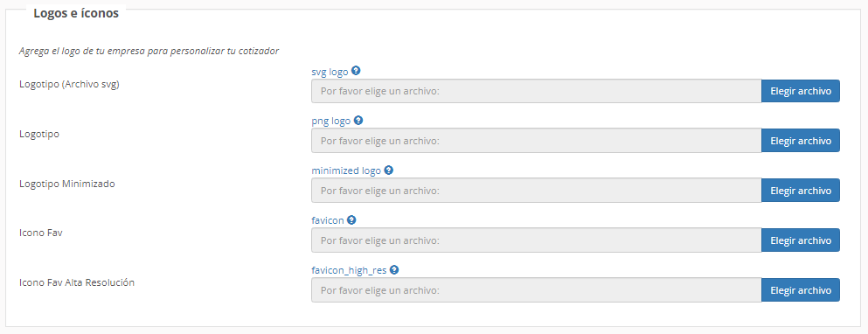
Task: Click the svg logo file input field
Action: (x=537, y=91)
